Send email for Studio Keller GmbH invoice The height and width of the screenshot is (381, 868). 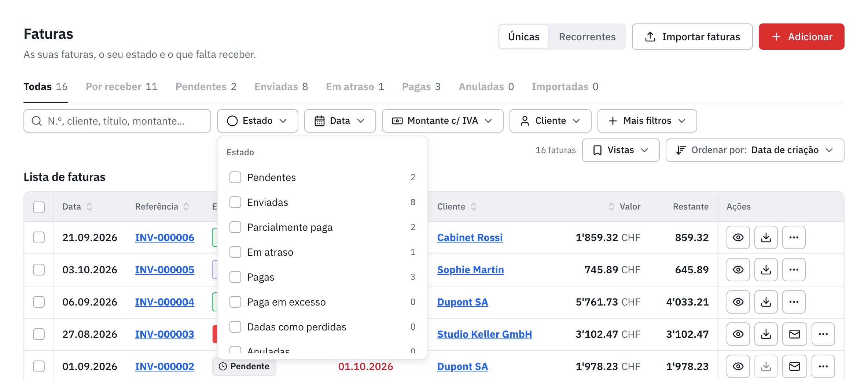(794, 334)
